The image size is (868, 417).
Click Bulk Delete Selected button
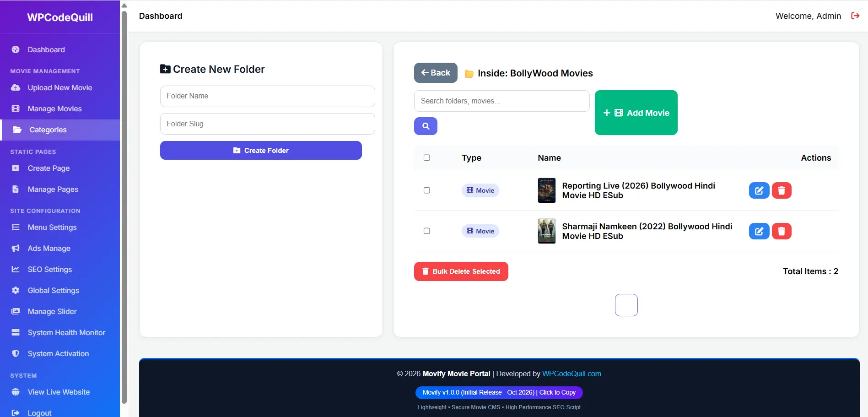pyautogui.click(x=461, y=271)
